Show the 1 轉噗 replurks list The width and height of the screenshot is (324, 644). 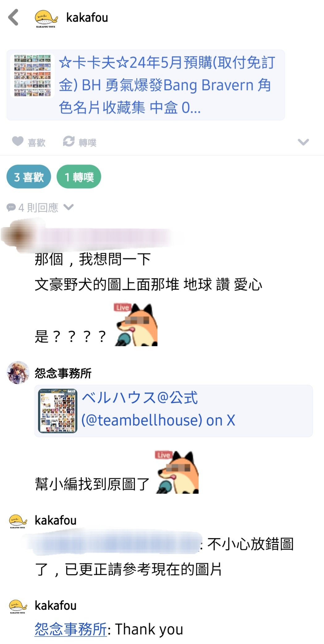click(79, 177)
